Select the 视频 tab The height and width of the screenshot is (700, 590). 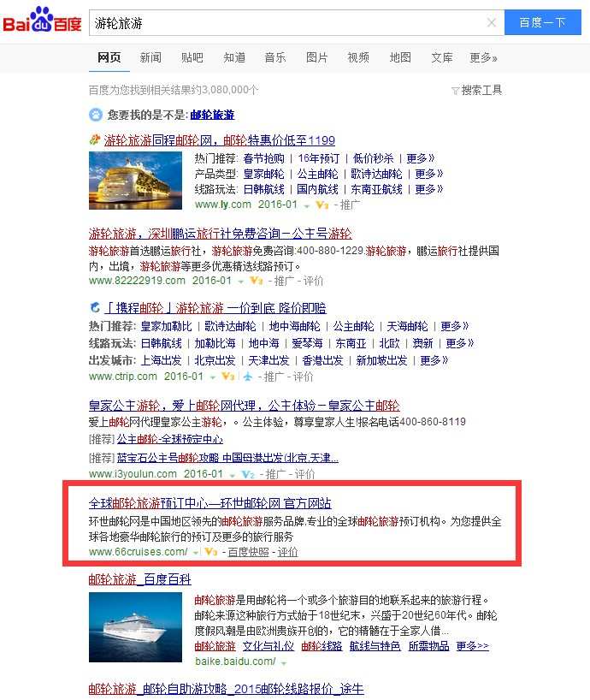(358, 57)
